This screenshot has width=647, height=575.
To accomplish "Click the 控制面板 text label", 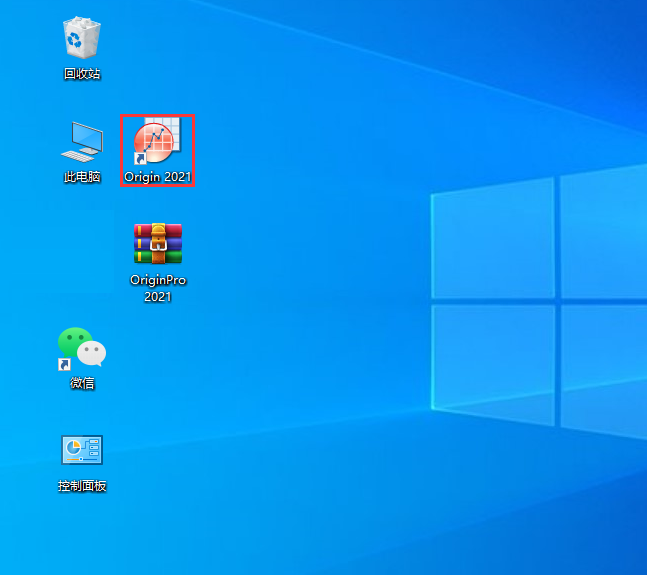I will (82, 487).
